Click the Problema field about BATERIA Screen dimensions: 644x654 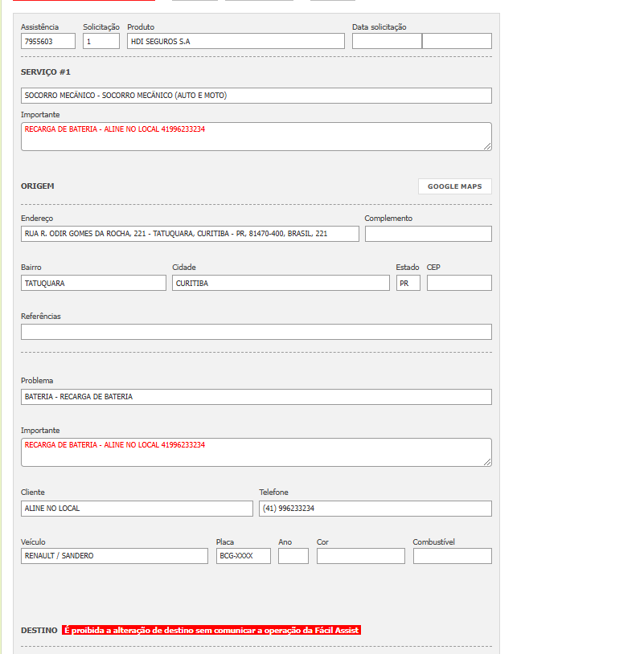pyautogui.click(x=256, y=397)
